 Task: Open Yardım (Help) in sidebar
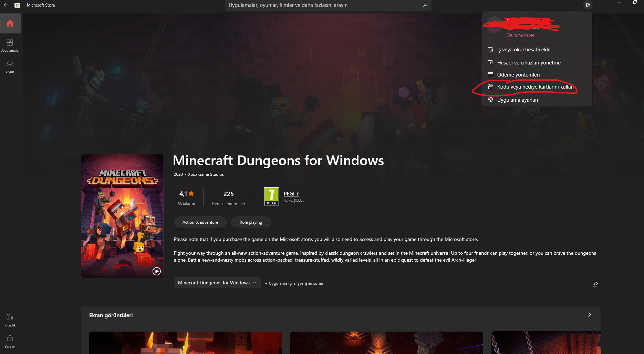coord(10,342)
